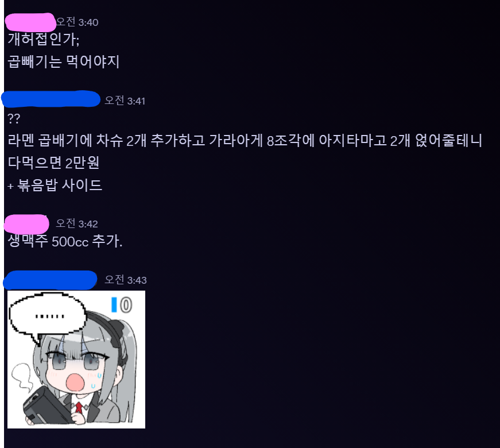Select the ?? message
Screen dimensions: 500x448
click(14, 119)
